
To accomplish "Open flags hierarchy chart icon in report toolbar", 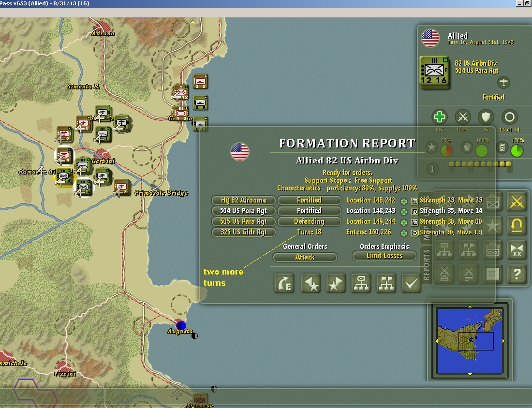I will [x=386, y=283].
